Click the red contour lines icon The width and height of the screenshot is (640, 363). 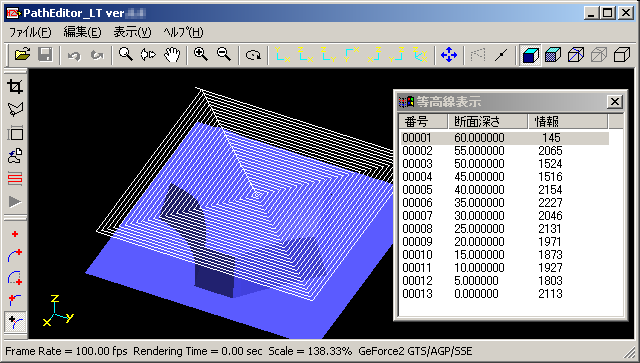(15, 178)
